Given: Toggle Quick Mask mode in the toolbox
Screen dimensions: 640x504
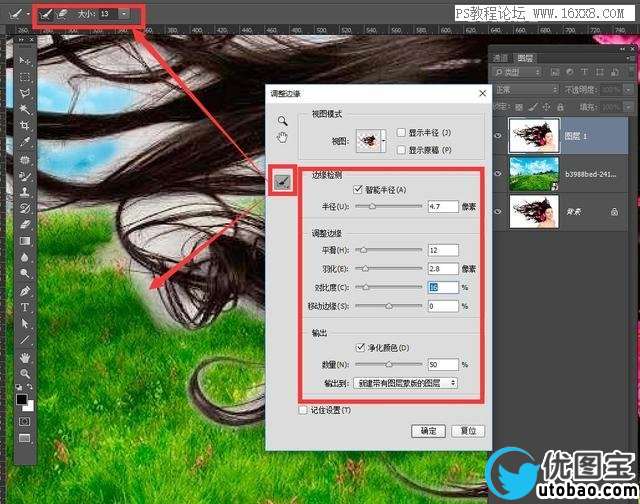Looking at the screenshot, I should pos(24,421).
